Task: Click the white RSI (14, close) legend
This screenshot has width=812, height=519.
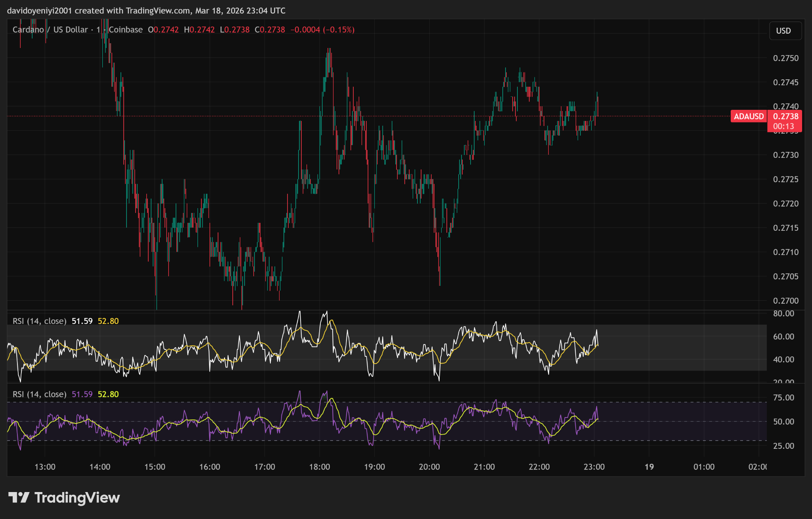Action: coord(39,321)
